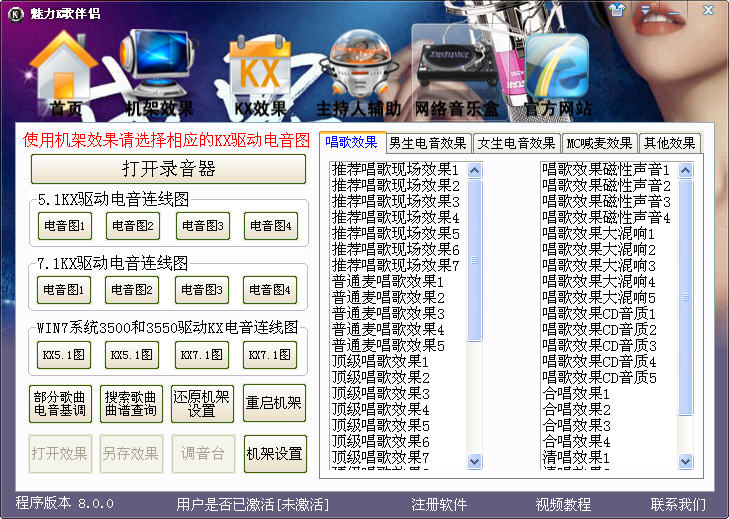Open 电音图4 under 5.1KX驱动

click(x=271, y=226)
